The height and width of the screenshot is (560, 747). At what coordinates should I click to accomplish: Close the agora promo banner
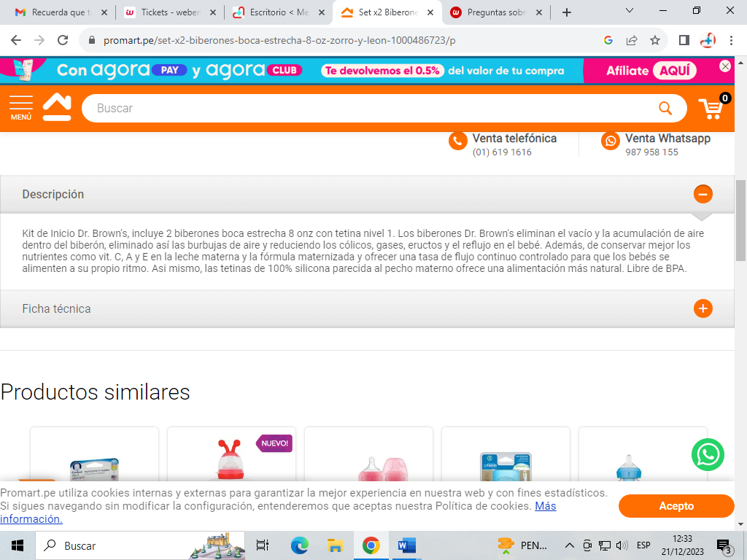click(x=725, y=66)
